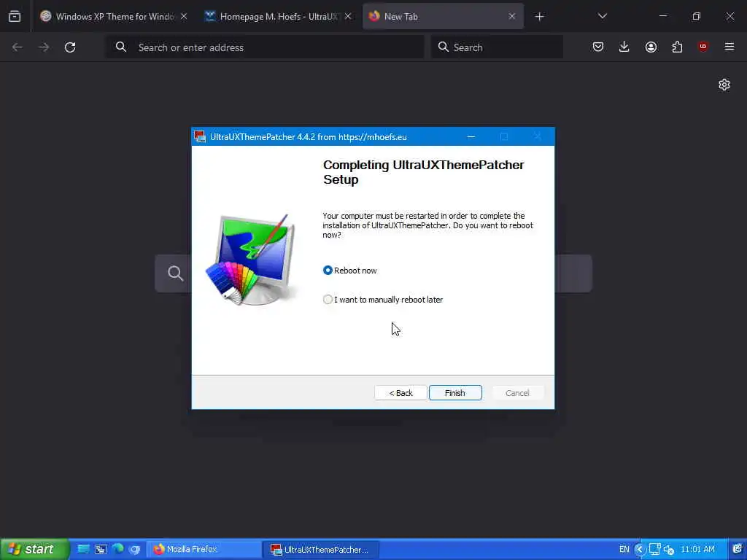Click the Finish button in setup
The image size is (747, 560).
455,393
